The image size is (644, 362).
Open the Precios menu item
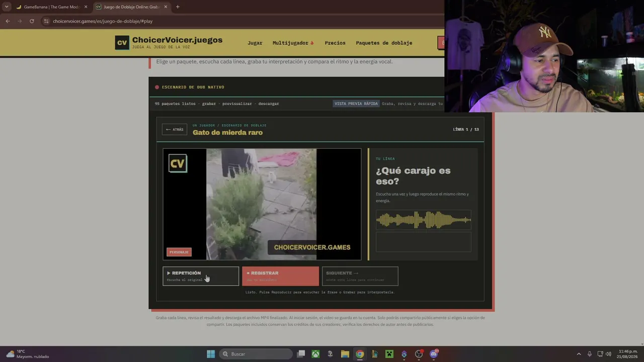335,43
